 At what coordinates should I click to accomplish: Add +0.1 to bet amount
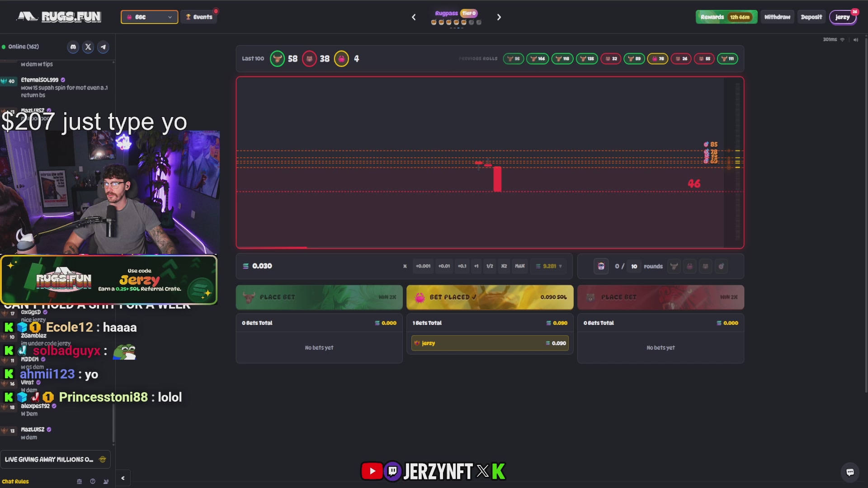(462, 266)
